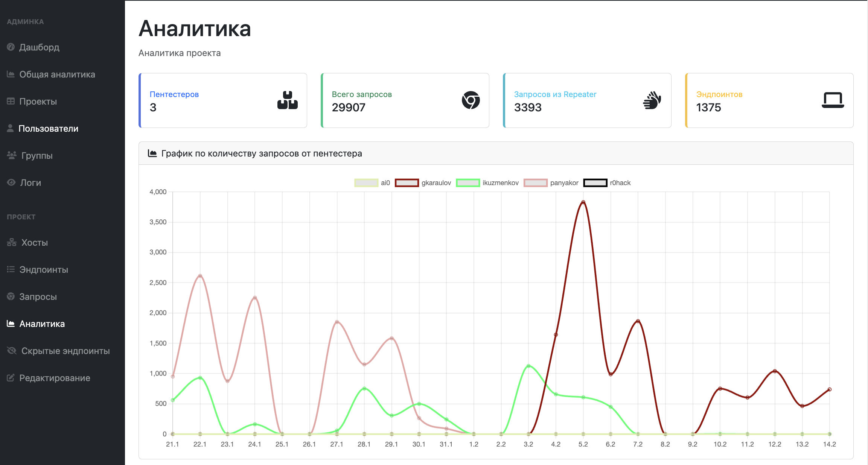
Task: Click the laptop icon on Эндпоинтов card
Action: click(833, 100)
